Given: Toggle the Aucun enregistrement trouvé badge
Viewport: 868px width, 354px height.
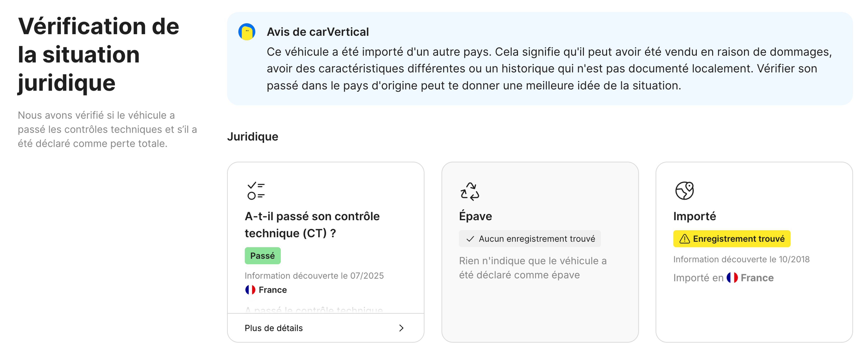Looking at the screenshot, I should click(530, 239).
